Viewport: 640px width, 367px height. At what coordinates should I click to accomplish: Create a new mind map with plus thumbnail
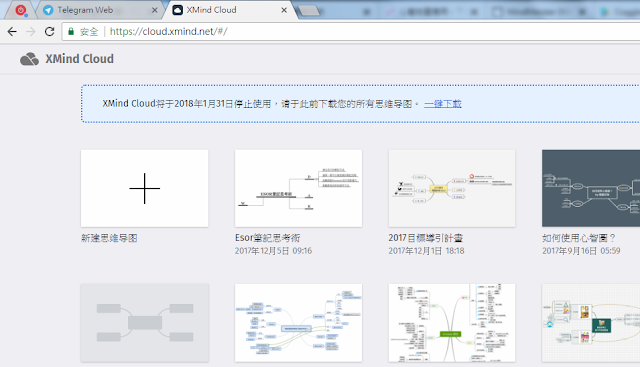(x=144, y=188)
